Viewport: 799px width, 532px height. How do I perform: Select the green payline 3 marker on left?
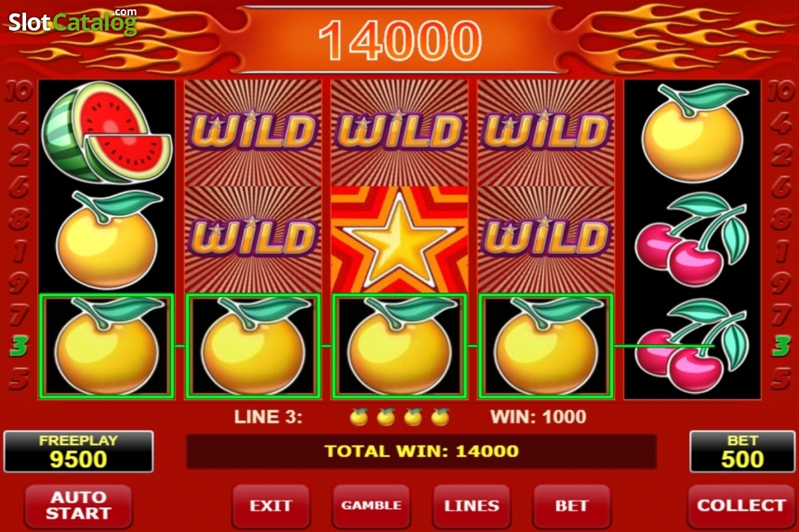coord(19,346)
